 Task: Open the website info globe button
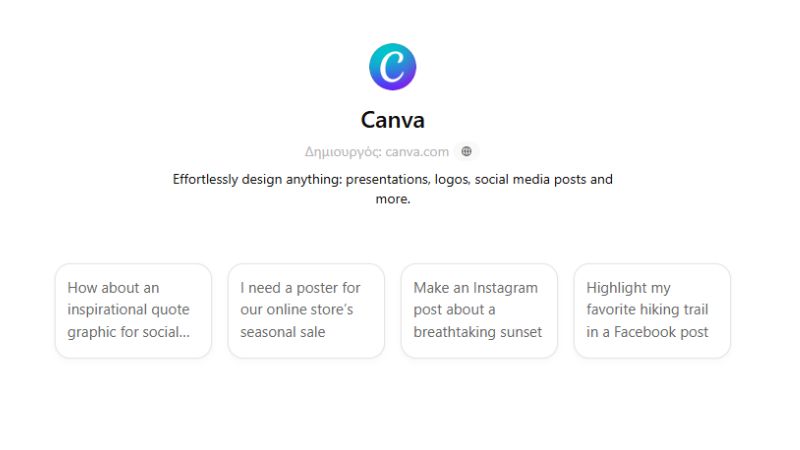tap(466, 152)
